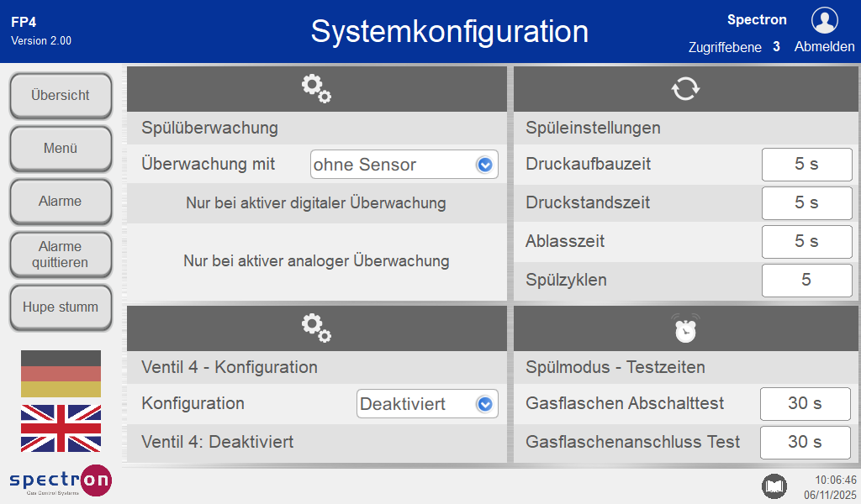Select the Spülzyklen input field
Image resolution: width=861 pixels, height=504 pixels.
point(806,281)
